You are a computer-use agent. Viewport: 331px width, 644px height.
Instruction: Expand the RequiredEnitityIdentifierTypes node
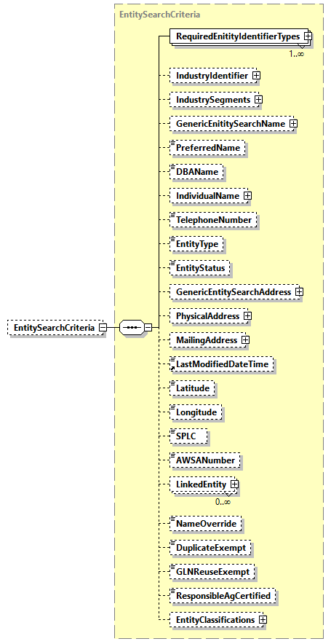308,36
